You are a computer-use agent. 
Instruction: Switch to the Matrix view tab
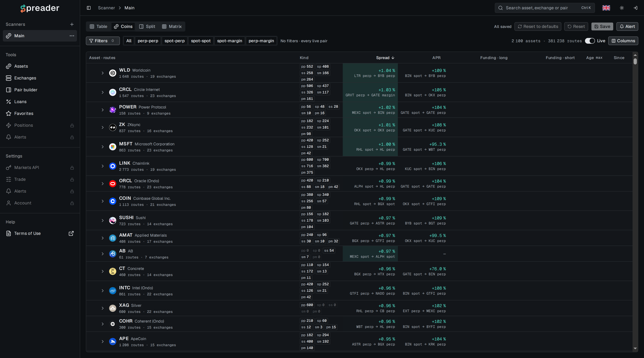click(x=172, y=26)
